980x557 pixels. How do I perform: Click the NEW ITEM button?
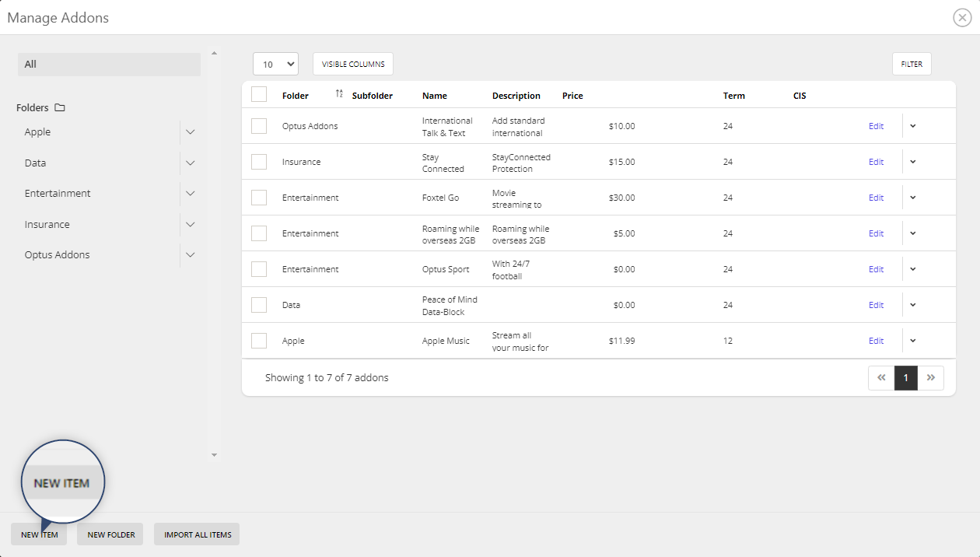(38, 534)
